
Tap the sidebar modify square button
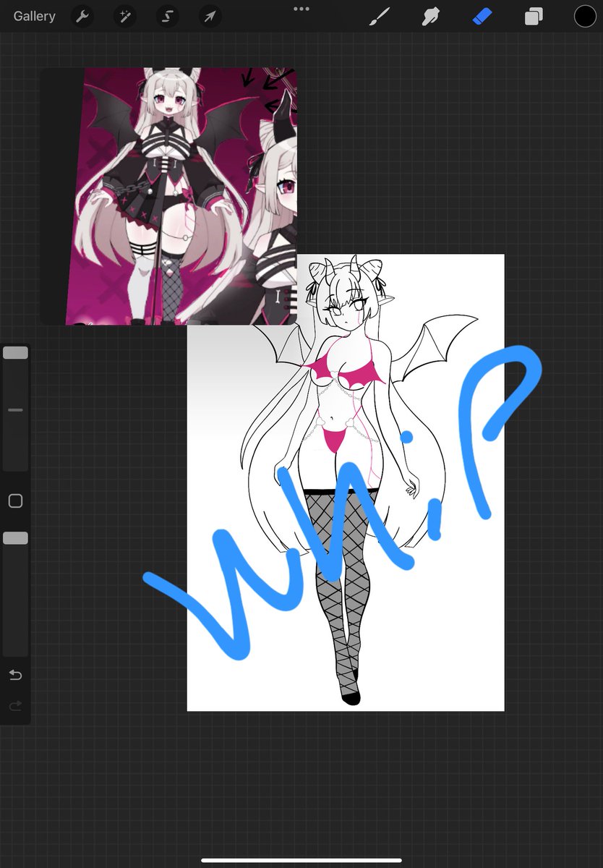pyautogui.click(x=15, y=501)
